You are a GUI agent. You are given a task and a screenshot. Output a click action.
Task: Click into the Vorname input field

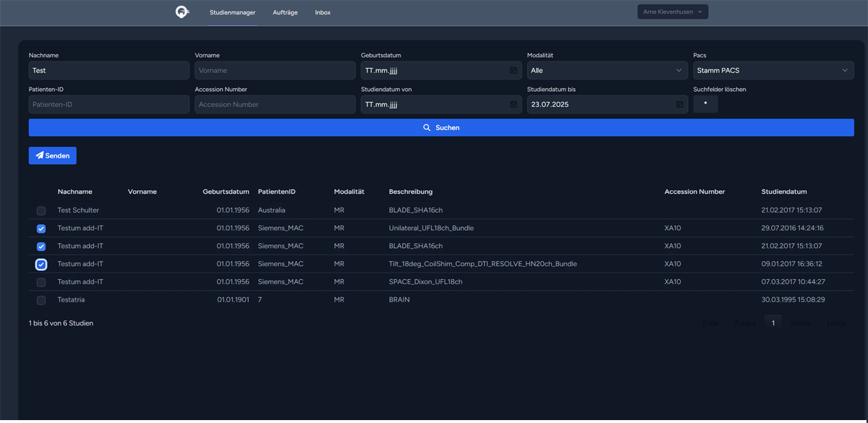274,70
